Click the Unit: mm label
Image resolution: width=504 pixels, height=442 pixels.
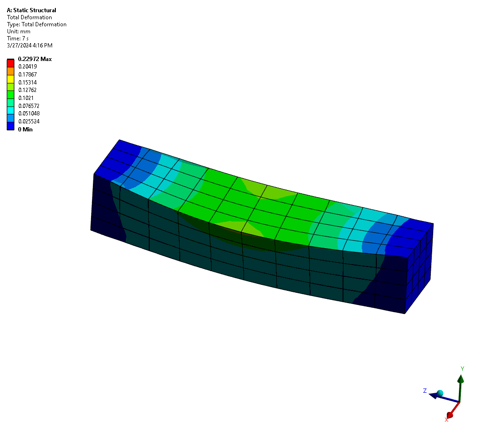(19, 31)
